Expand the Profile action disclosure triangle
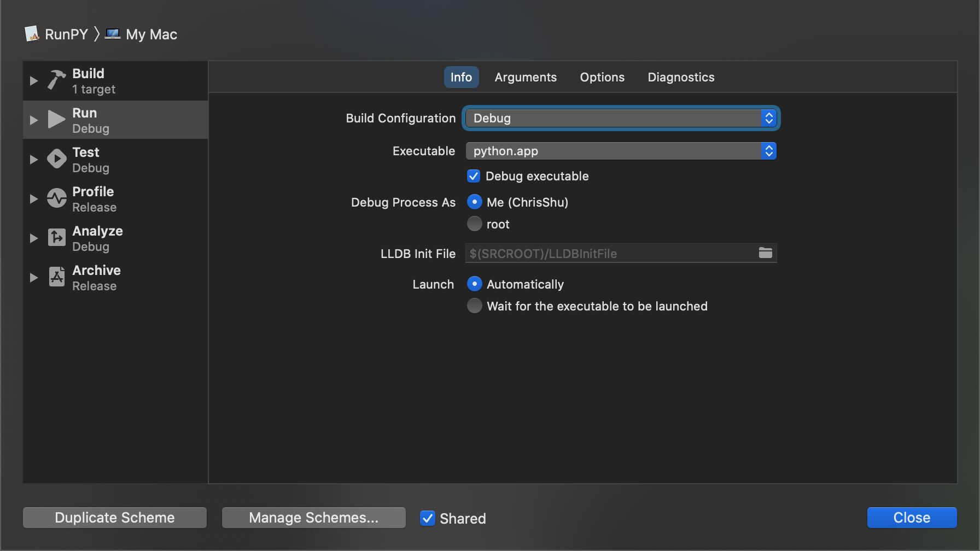 [33, 199]
